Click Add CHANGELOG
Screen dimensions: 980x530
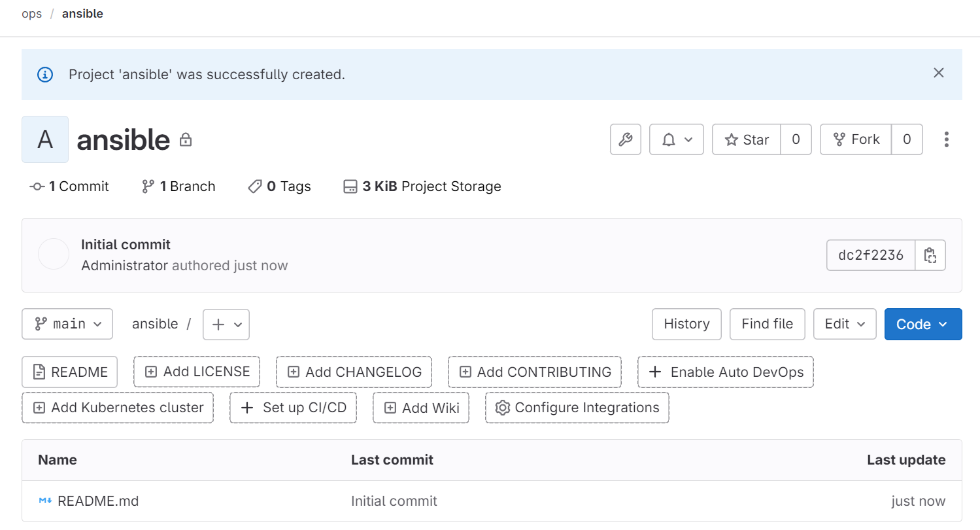tap(354, 372)
